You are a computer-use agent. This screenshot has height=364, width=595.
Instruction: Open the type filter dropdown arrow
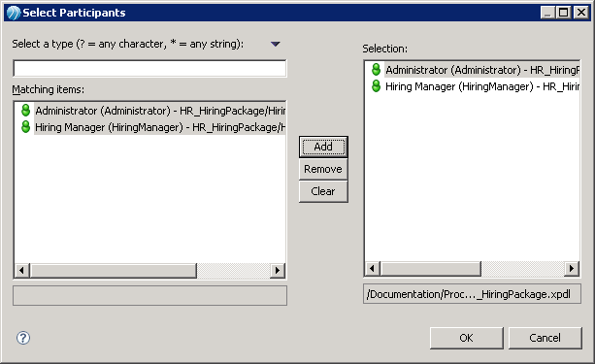coord(276,44)
